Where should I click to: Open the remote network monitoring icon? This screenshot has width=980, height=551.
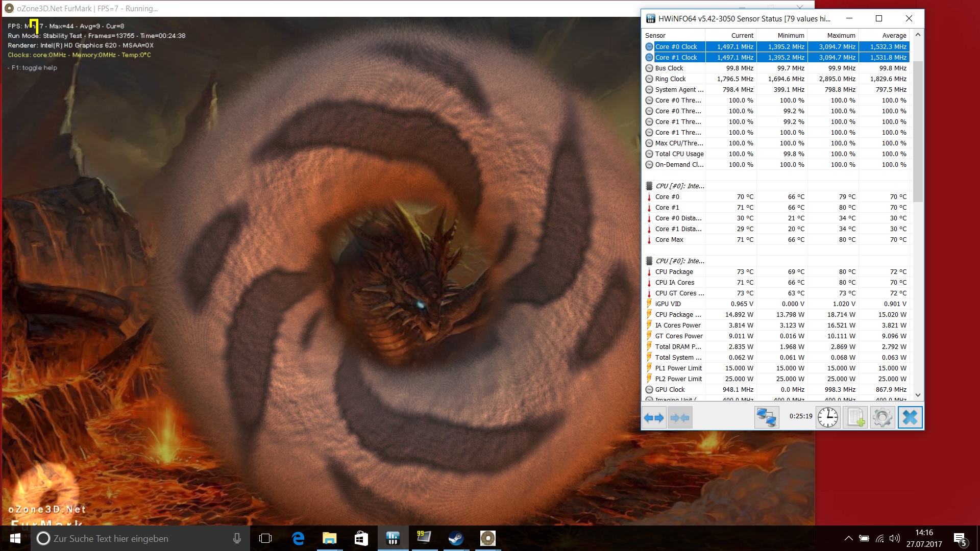point(766,417)
